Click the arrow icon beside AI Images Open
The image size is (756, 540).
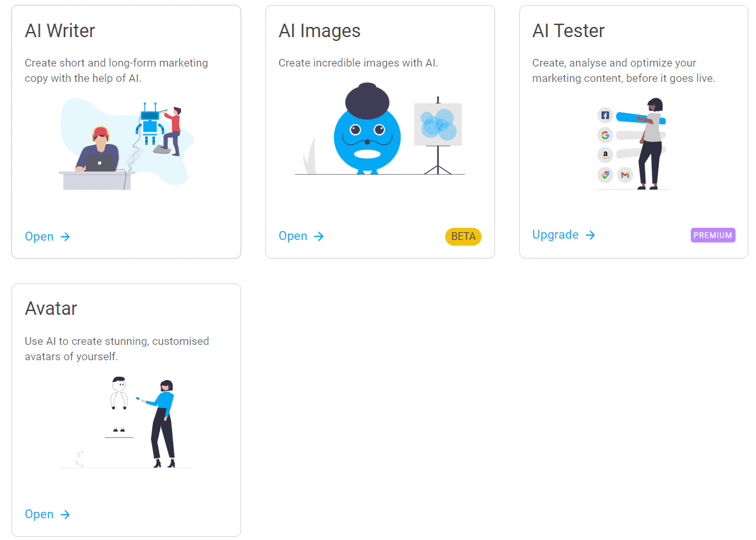[x=319, y=236]
